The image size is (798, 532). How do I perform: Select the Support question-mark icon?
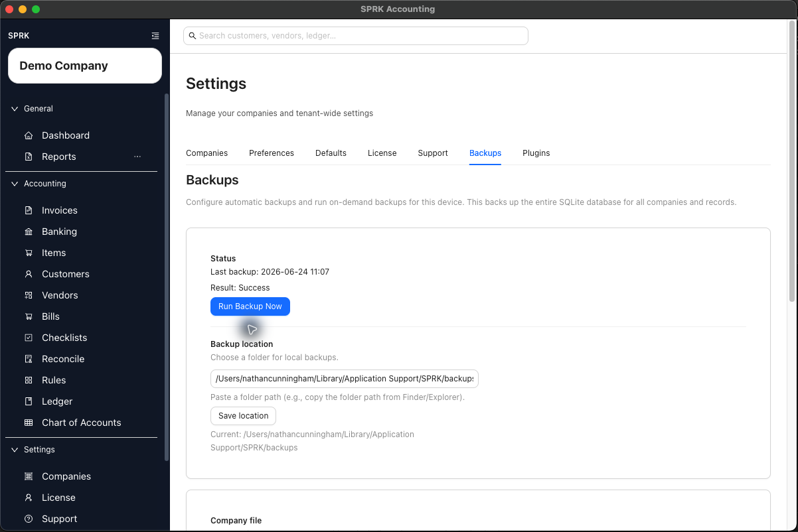coord(29,519)
